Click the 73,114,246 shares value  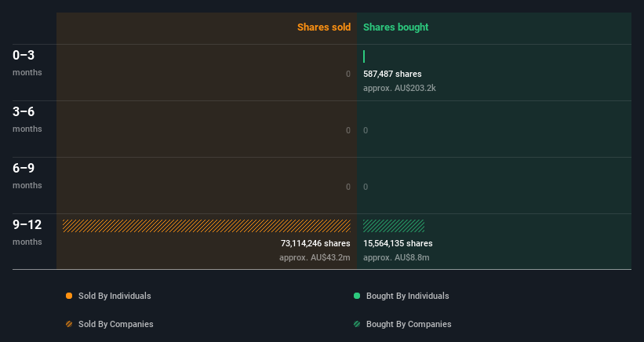315,243
